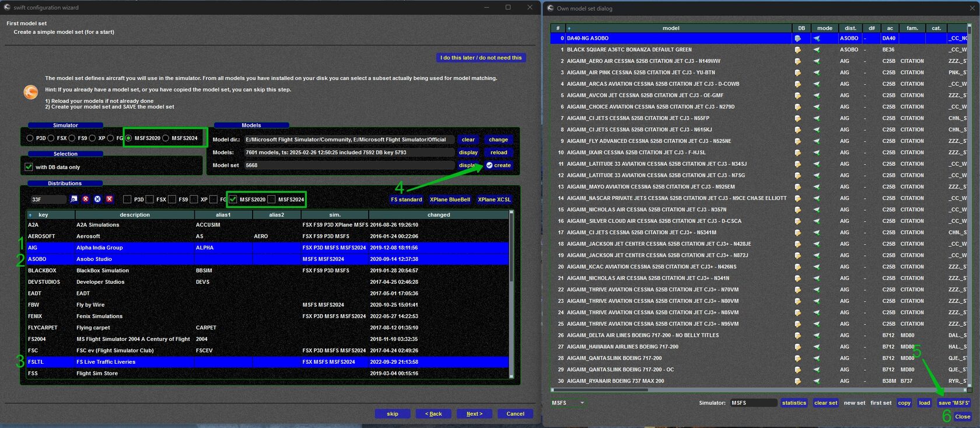Click the mode icon in the Ryanair 737 MAX 200 row
The height and width of the screenshot is (428, 980).
click(x=817, y=381)
